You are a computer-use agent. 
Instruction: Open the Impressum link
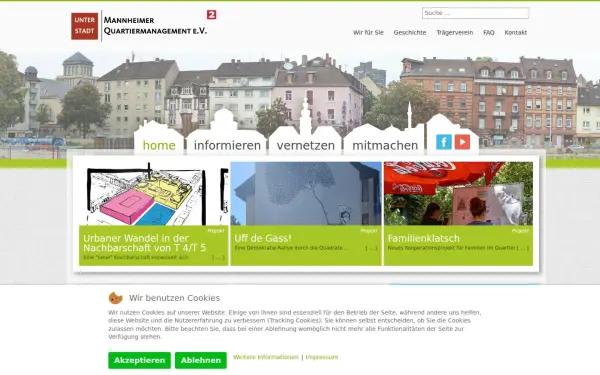coord(322,357)
